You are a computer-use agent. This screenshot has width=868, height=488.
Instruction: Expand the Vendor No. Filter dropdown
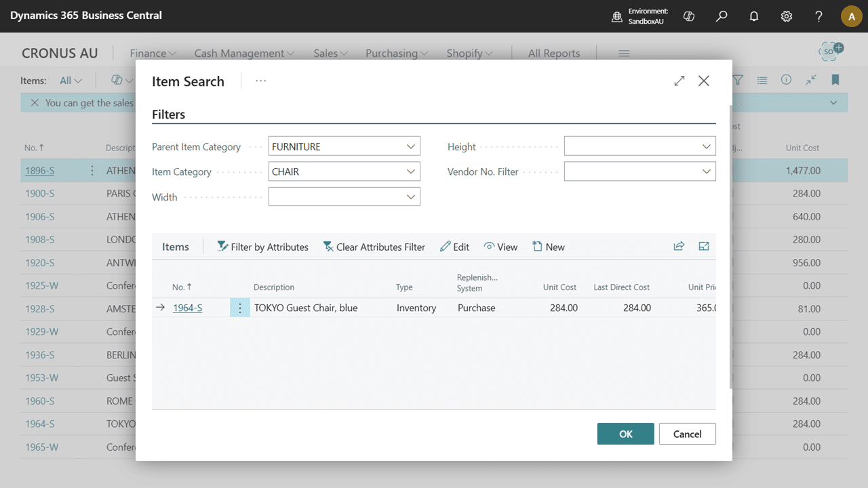click(x=707, y=171)
